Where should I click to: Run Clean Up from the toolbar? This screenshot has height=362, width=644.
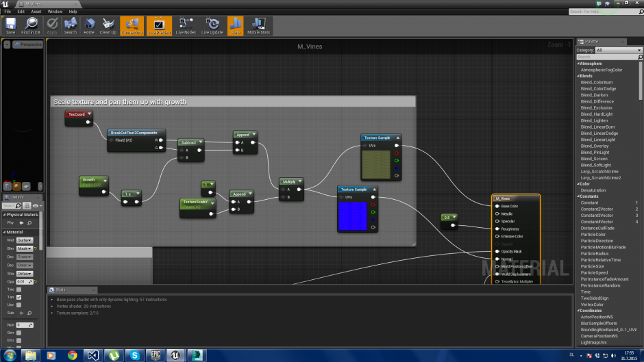point(108,26)
